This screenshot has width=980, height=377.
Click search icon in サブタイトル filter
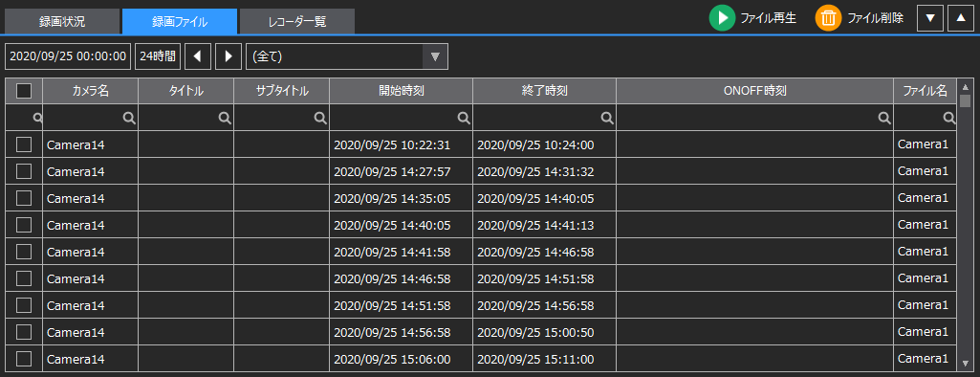[320, 118]
